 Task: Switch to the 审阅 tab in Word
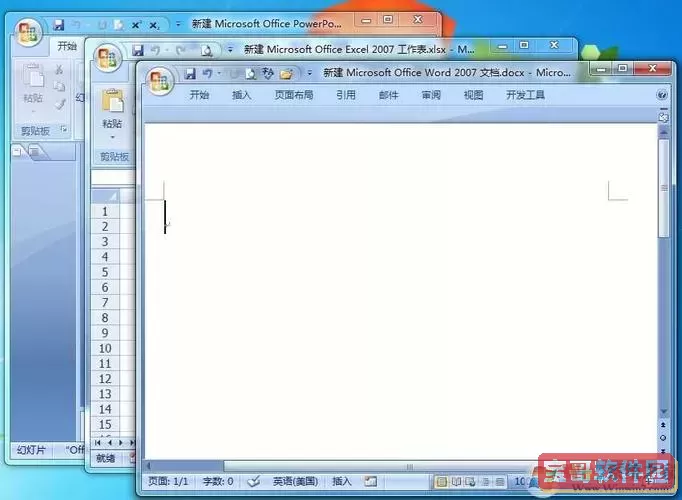coord(431,95)
